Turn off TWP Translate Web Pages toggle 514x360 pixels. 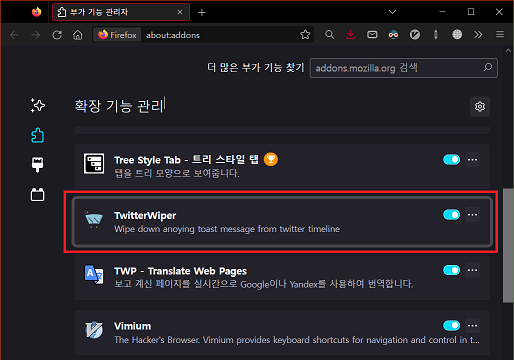[452, 270]
